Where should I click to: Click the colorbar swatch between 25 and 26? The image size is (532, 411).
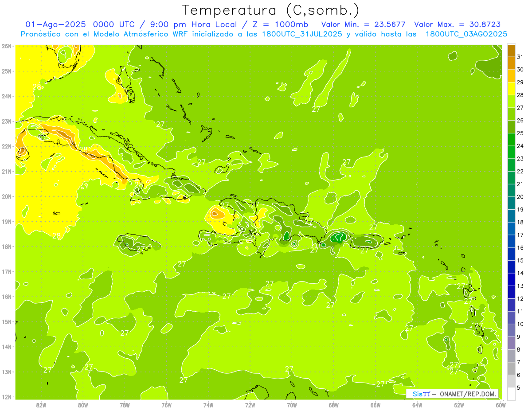point(511,127)
